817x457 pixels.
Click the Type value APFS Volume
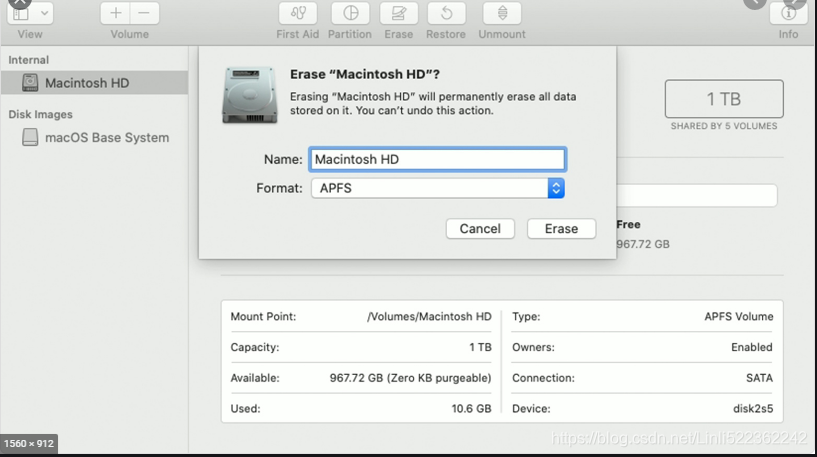click(x=739, y=316)
